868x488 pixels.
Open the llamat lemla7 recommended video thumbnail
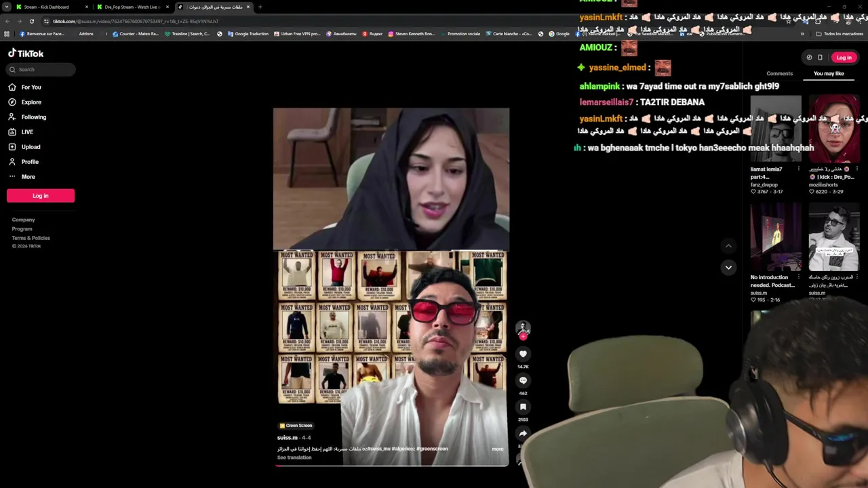pyautogui.click(x=776, y=129)
